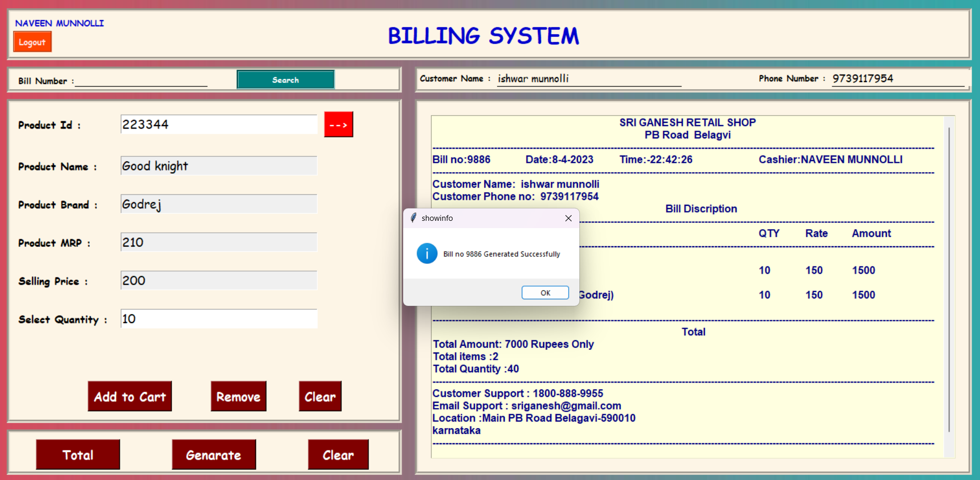Click the 'Product MRP :' label
This screenshot has height=480, width=980.
point(54,243)
